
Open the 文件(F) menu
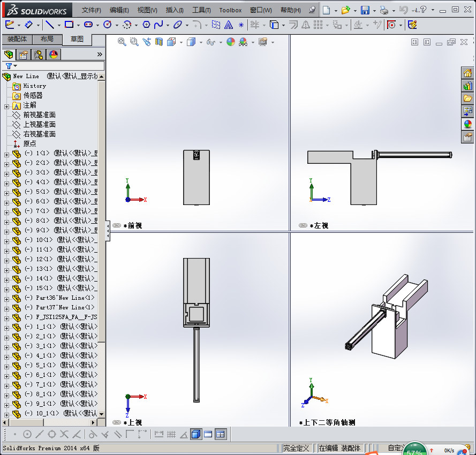coord(92,10)
